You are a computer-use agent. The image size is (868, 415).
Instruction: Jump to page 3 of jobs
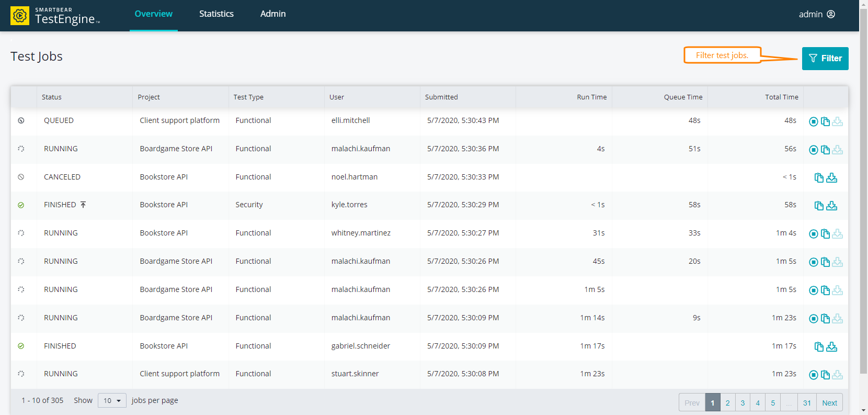click(x=743, y=402)
